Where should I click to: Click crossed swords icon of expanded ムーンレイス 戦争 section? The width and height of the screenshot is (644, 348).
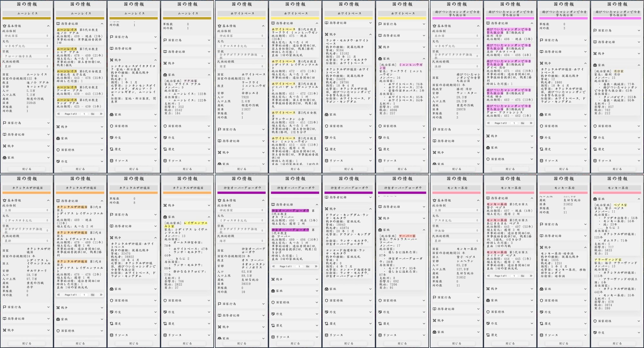(111, 60)
